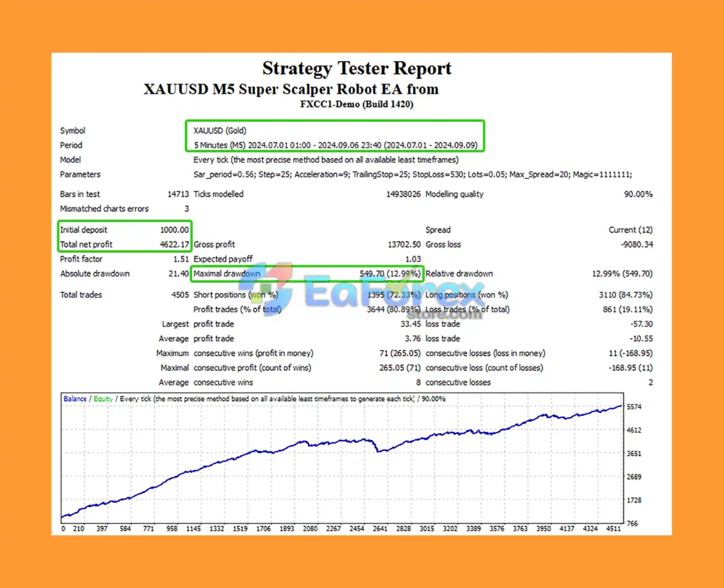Click the "Total trades" label
Viewport: 724px width, 588px height.
click(81, 295)
